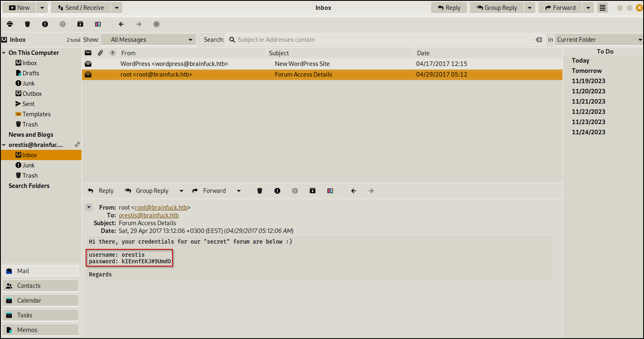Sort by attachment column header
This screenshot has height=339, width=644.
pyautogui.click(x=100, y=53)
